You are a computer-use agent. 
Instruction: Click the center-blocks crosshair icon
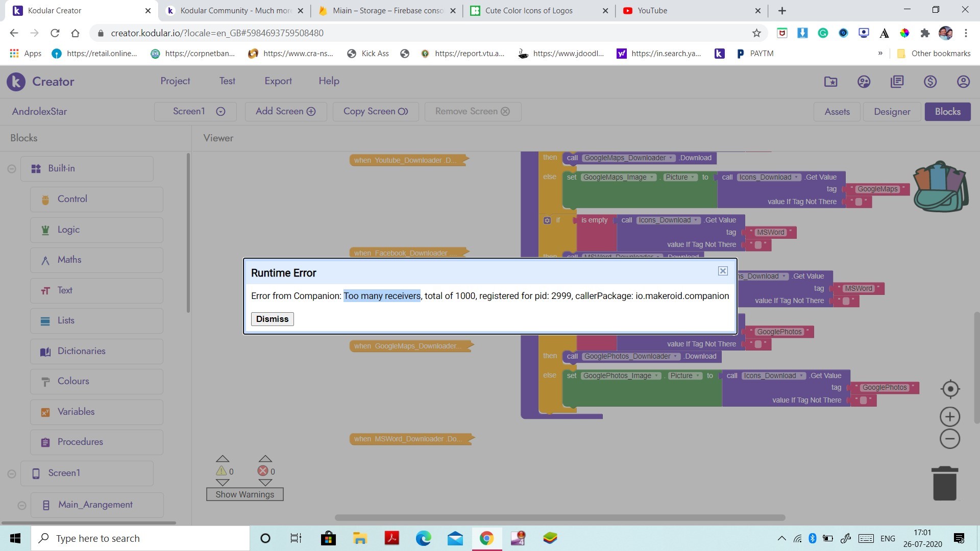tap(949, 388)
